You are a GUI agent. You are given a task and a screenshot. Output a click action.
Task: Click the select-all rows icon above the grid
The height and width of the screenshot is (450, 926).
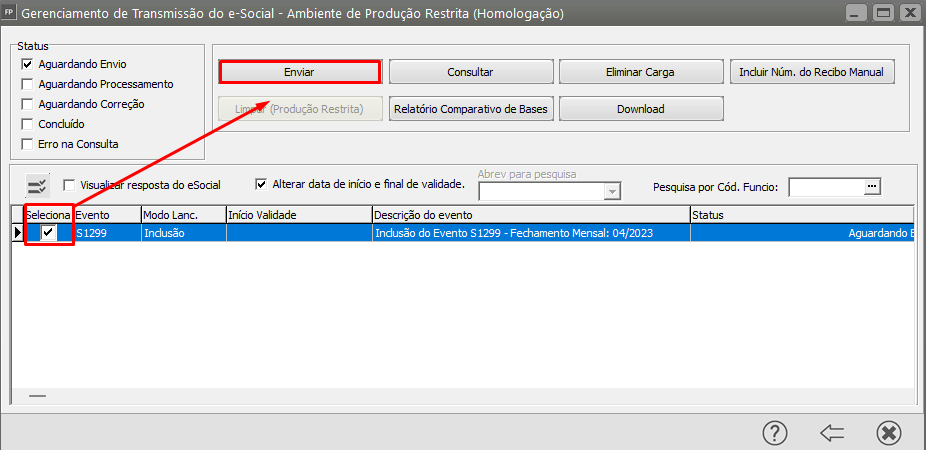(x=38, y=186)
